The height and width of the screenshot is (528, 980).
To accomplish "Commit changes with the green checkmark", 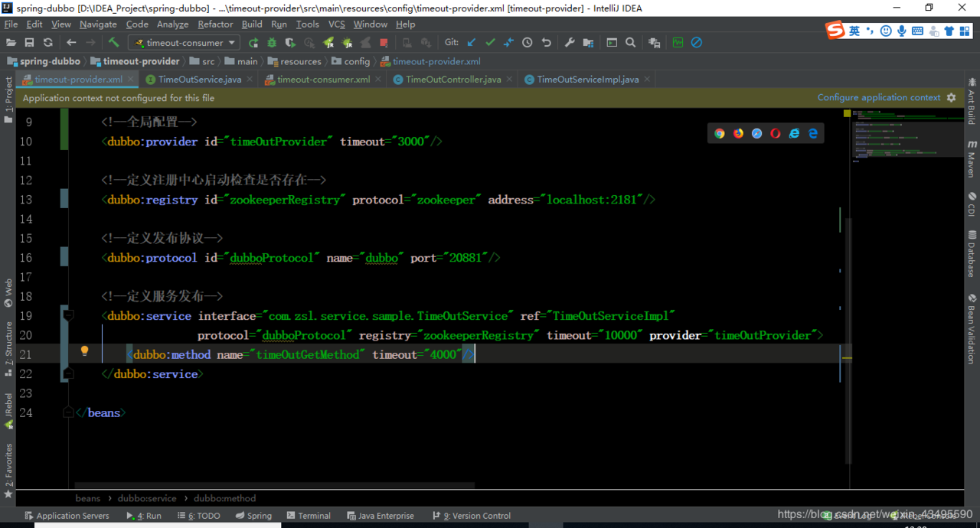I will 491,43.
